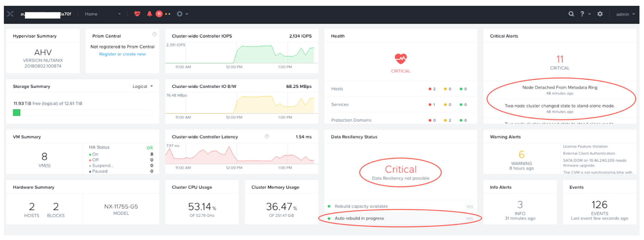Click Register or create new link
644x240 pixels.
(x=122, y=54)
